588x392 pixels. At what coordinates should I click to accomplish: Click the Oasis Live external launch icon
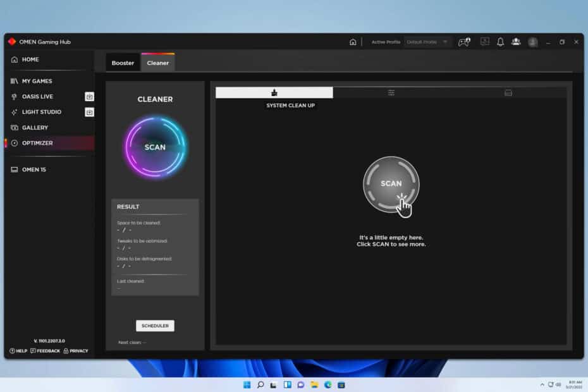point(89,97)
